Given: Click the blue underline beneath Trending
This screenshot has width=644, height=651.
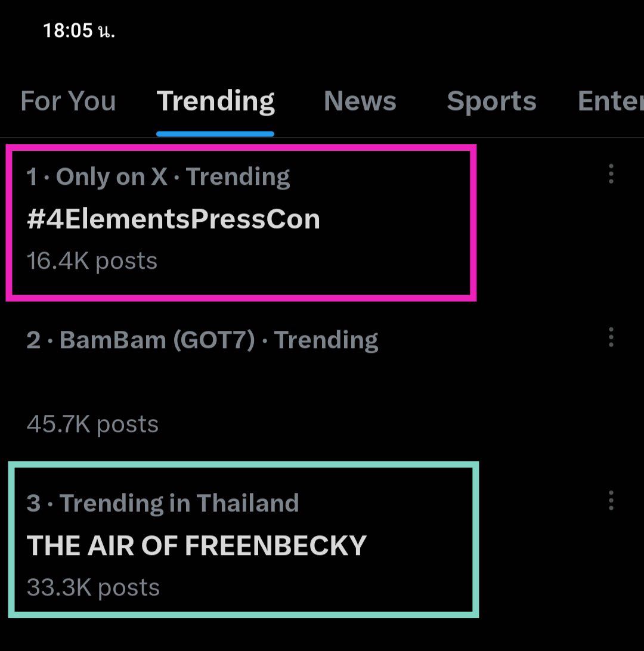Looking at the screenshot, I should pyautogui.click(x=215, y=134).
